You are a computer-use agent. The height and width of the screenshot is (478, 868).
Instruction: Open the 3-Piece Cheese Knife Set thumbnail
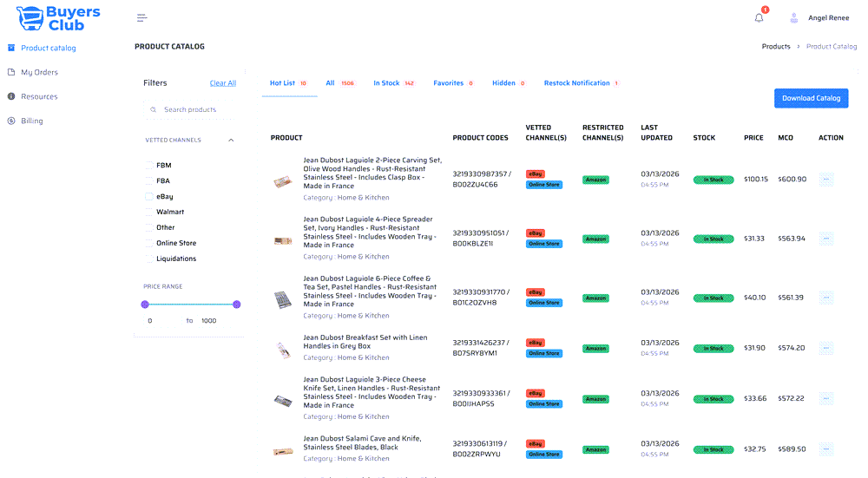click(x=283, y=401)
